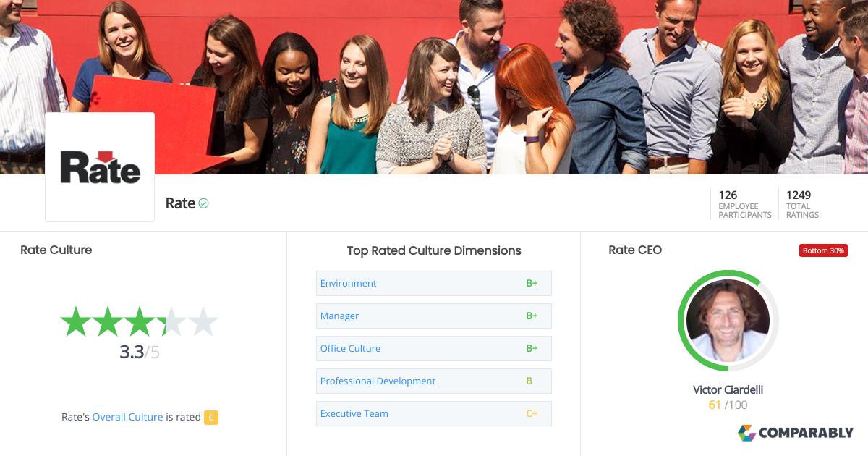Open the Professional Development dimension
Screen dimensions: 868x456
click(x=378, y=381)
